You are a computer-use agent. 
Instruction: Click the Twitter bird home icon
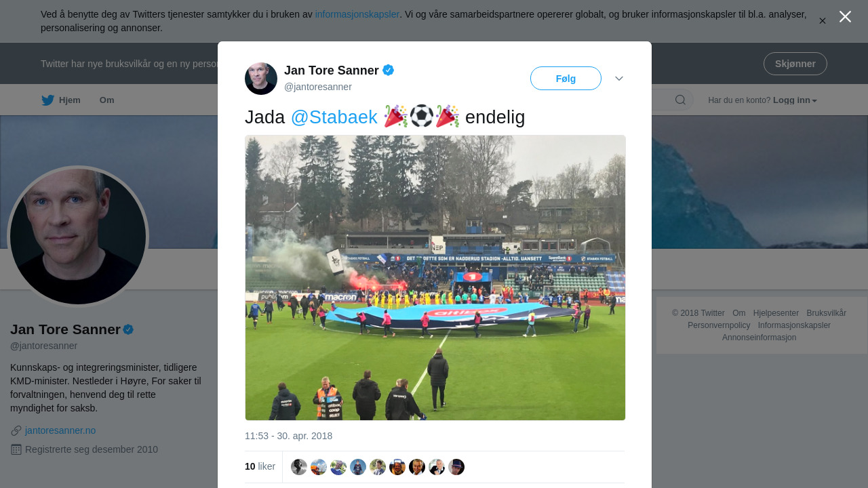47,100
